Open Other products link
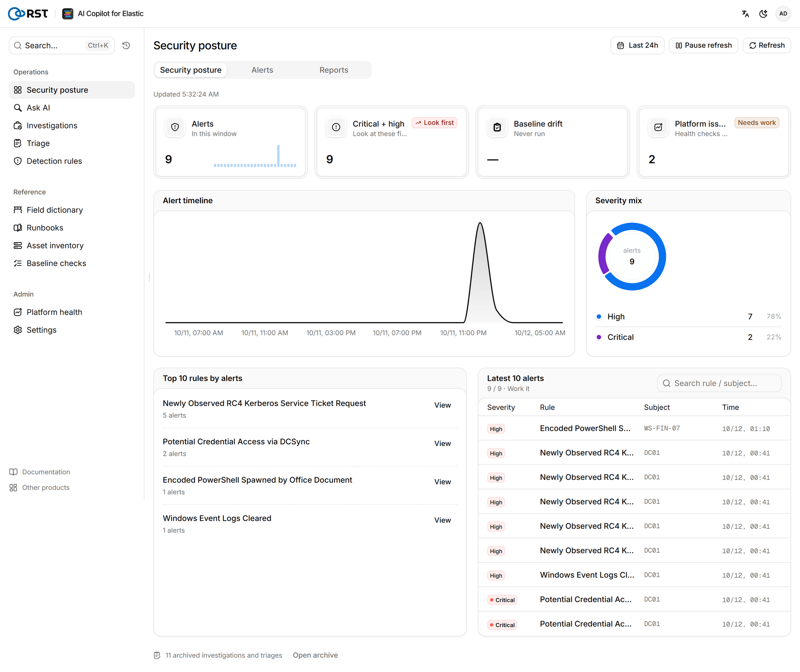 [x=40, y=487]
